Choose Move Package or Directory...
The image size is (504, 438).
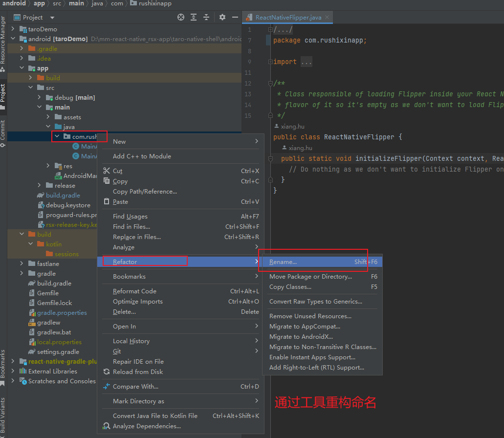[x=322, y=276]
